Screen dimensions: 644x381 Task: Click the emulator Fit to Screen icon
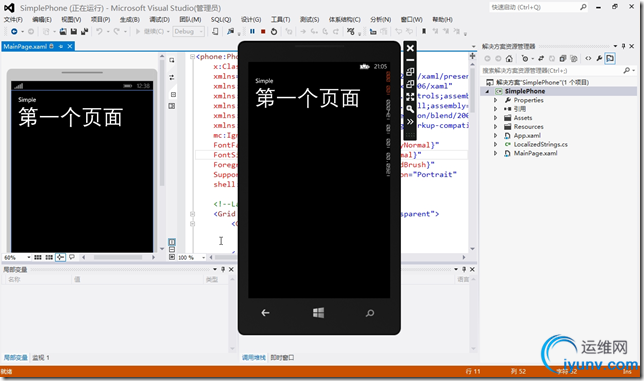(x=410, y=96)
